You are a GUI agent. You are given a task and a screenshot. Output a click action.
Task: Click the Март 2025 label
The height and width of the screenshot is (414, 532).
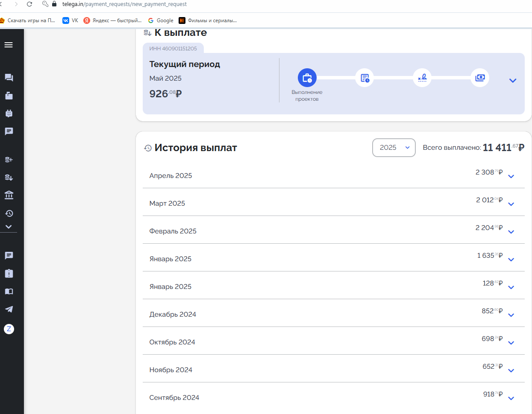pyautogui.click(x=167, y=204)
